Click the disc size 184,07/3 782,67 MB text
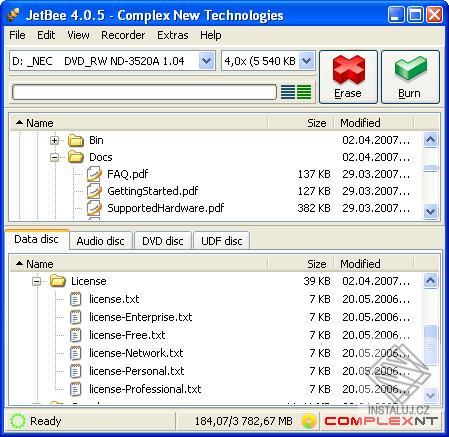449x437 pixels. click(x=243, y=421)
